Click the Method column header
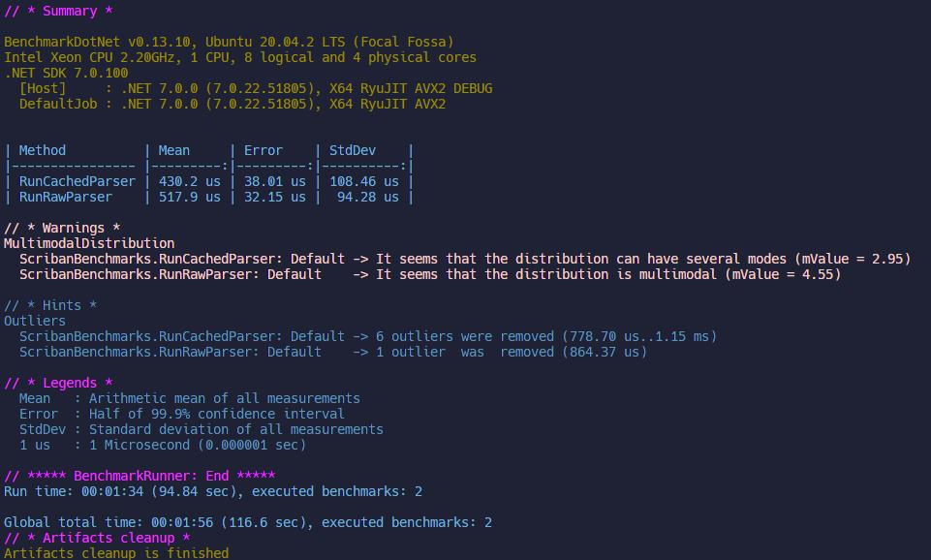The width and height of the screenshot is (931, 560). click(43, 150)
